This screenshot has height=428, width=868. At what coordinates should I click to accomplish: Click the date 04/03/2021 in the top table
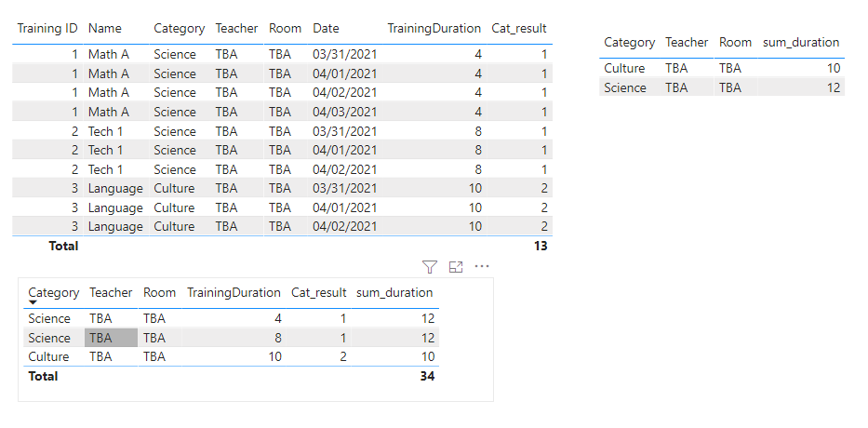(345, 112)
